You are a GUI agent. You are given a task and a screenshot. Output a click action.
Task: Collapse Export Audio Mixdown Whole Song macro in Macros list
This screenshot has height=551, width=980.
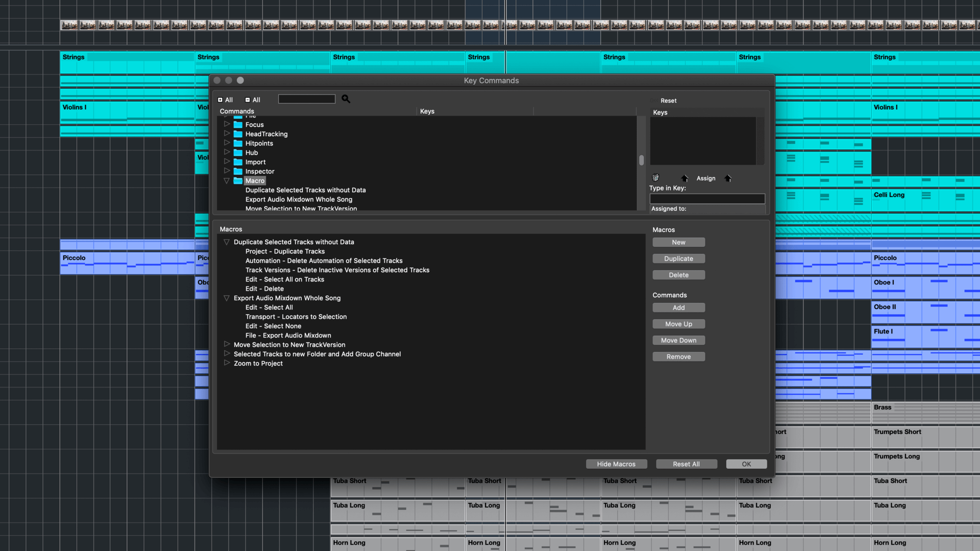click(x=227, y=298)
